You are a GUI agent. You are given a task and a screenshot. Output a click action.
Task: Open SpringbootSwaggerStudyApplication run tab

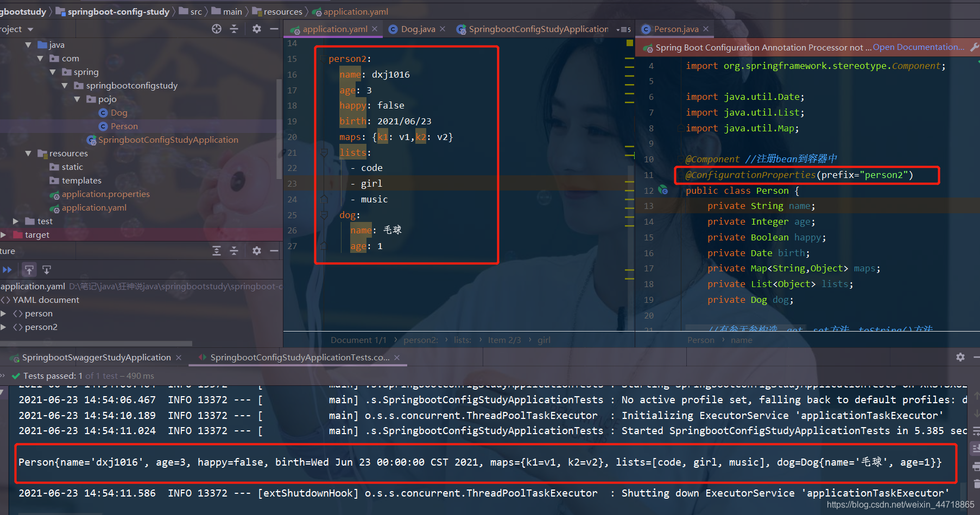point(96,357)
